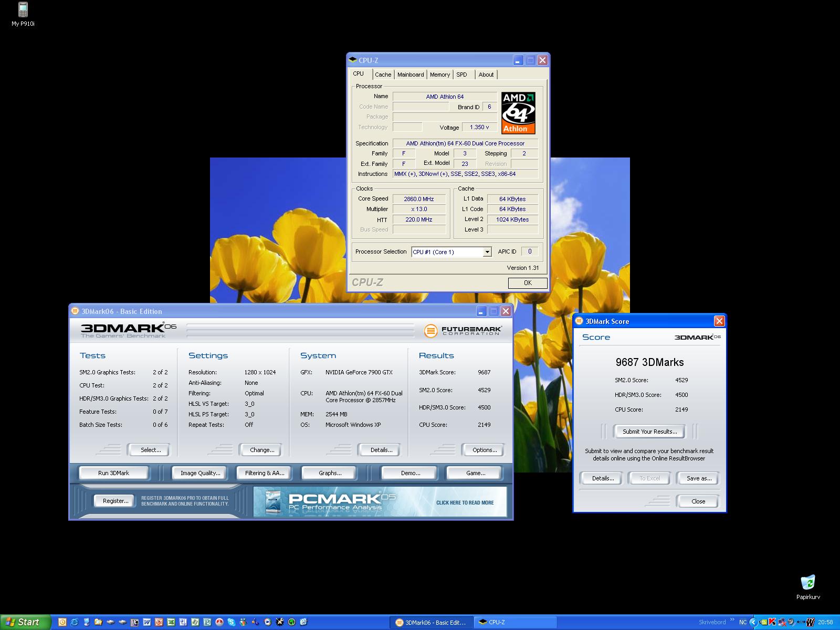
Task: Select the CPU tab in CPU-Z
Action: (359, 74)
